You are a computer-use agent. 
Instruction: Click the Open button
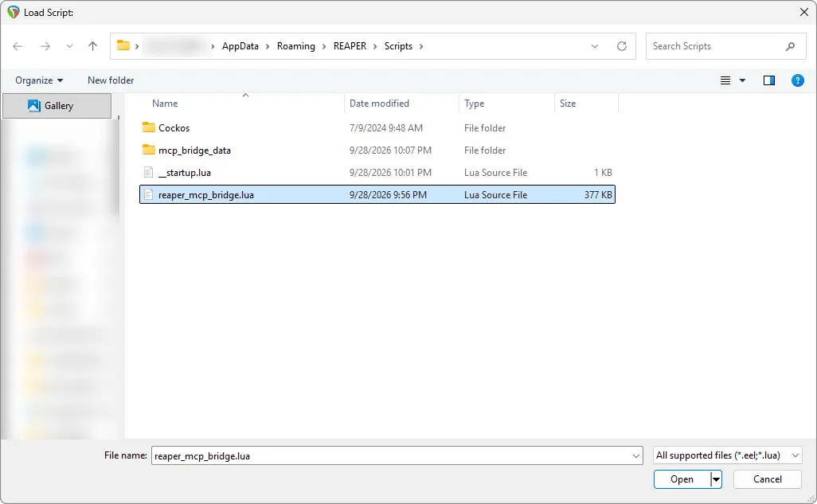click(x=682, y=479)
